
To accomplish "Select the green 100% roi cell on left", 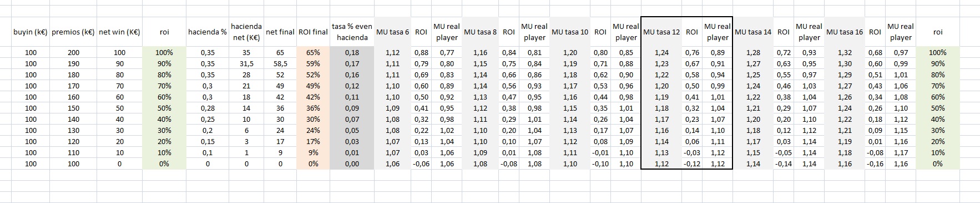I will pos(164,53).
